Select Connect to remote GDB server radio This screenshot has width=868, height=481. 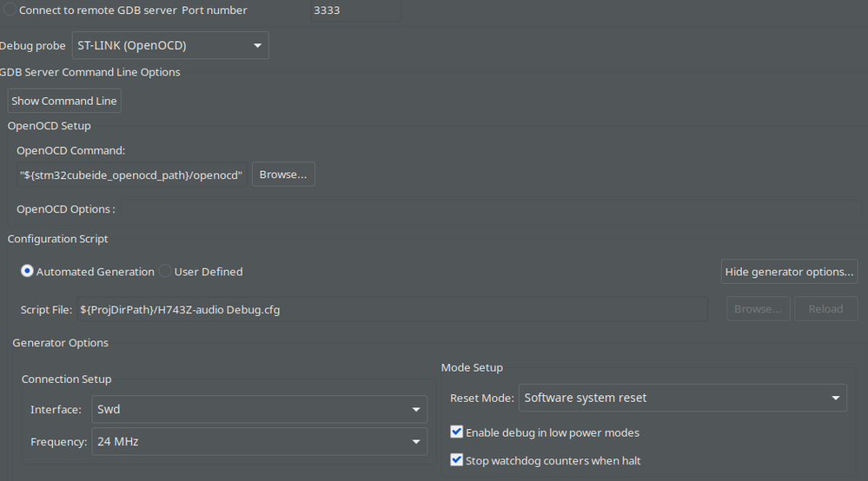coord(10,10)
